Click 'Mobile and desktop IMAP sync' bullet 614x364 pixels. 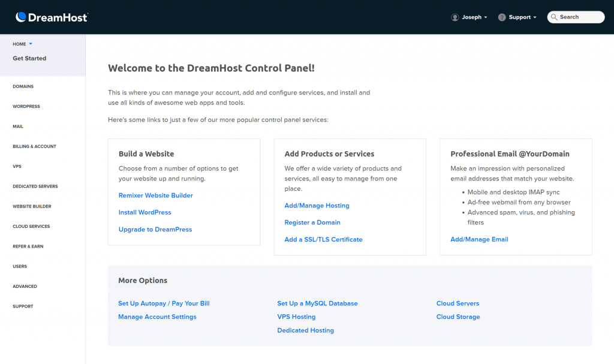coord(513,192)
